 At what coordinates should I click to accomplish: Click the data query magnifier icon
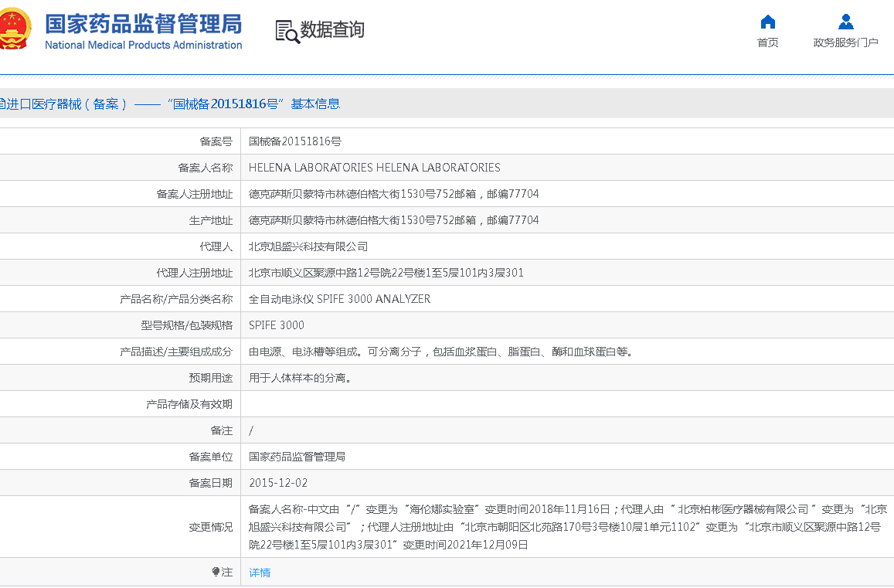coord(287,31)
